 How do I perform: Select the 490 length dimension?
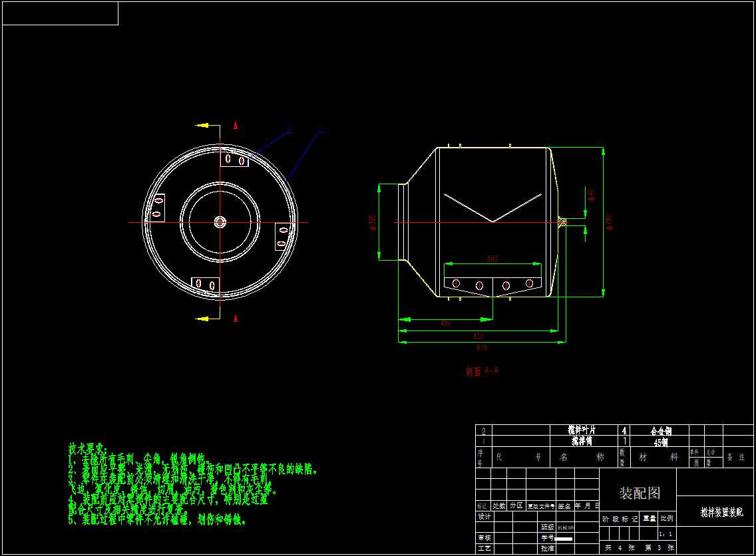(x=445, y=323)
